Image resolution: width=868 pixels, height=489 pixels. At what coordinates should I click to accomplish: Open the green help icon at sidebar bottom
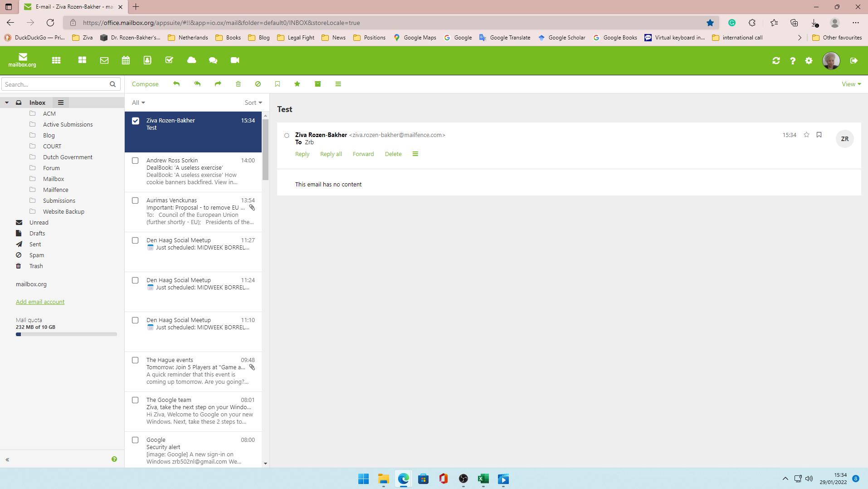coord(114,459)
